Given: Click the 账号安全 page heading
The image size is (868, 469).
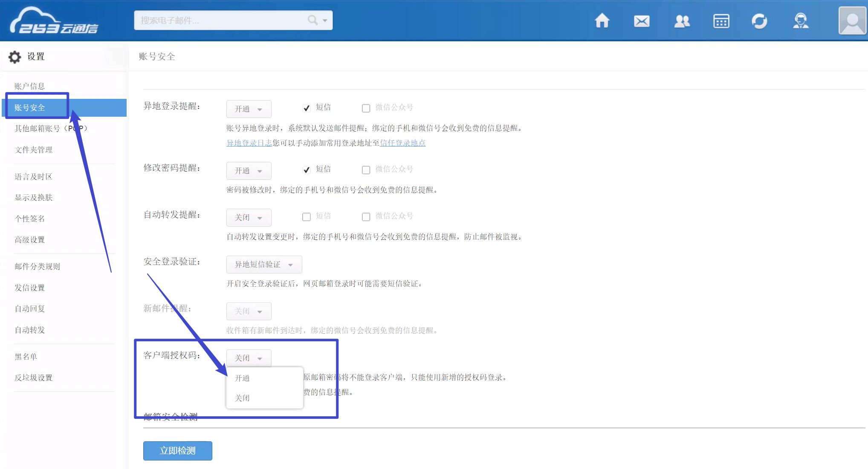Looking at the screenshot, I should pos(157,57).
